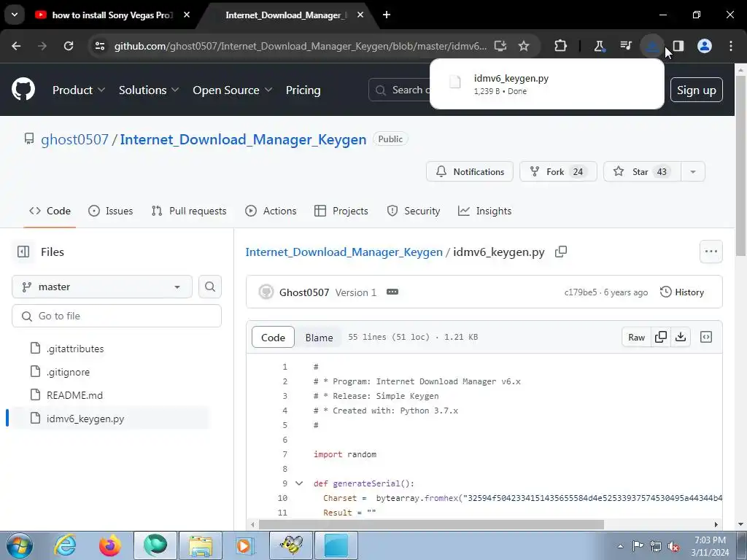Open the Chrome extensions puzzle icon
This screenshot has width=747, height=560.
click(561, 46)
